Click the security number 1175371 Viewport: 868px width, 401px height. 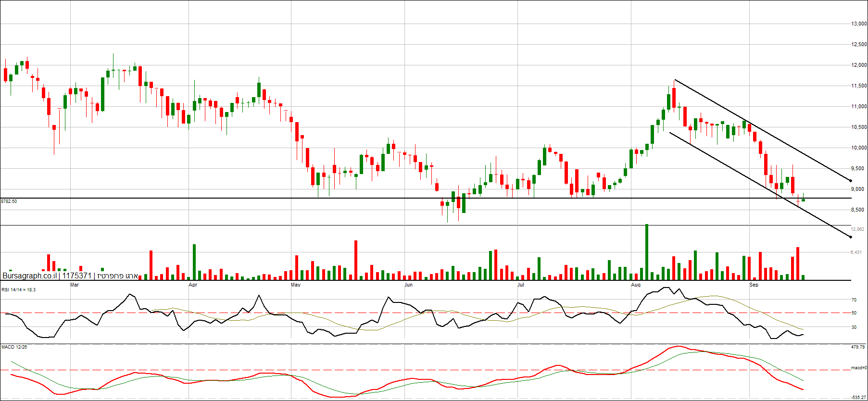[76, 276]
